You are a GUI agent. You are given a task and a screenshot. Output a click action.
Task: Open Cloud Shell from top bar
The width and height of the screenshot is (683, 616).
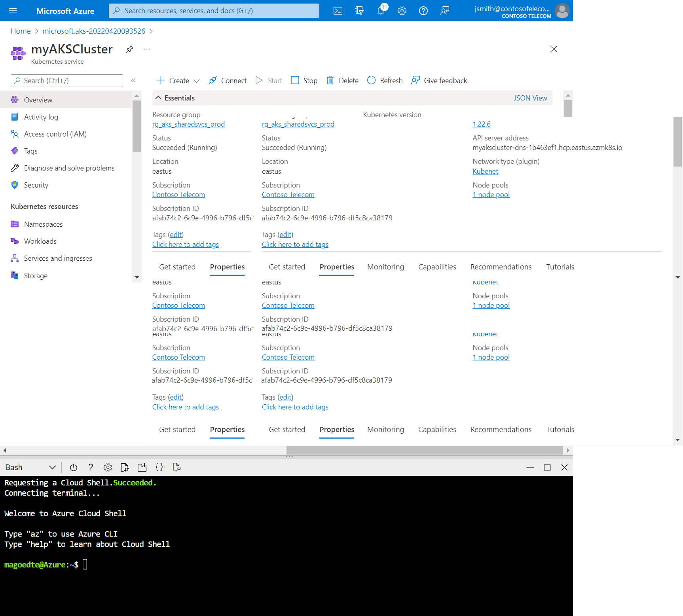(338, 11)
